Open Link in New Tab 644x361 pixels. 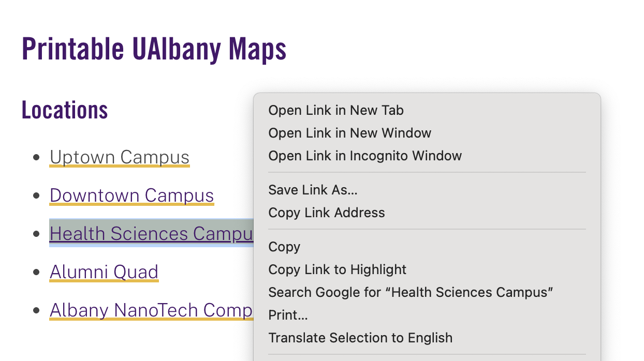point(335,110)
